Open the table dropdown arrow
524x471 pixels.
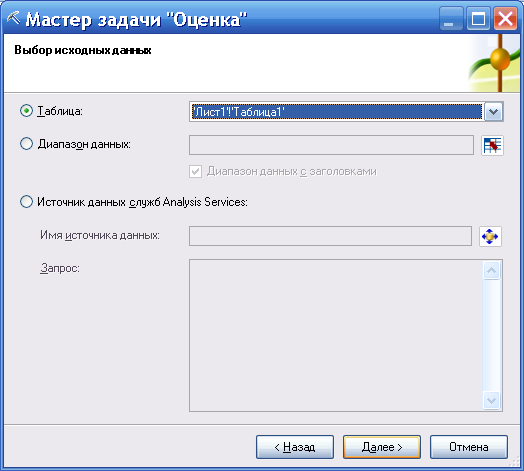(493, 112)
